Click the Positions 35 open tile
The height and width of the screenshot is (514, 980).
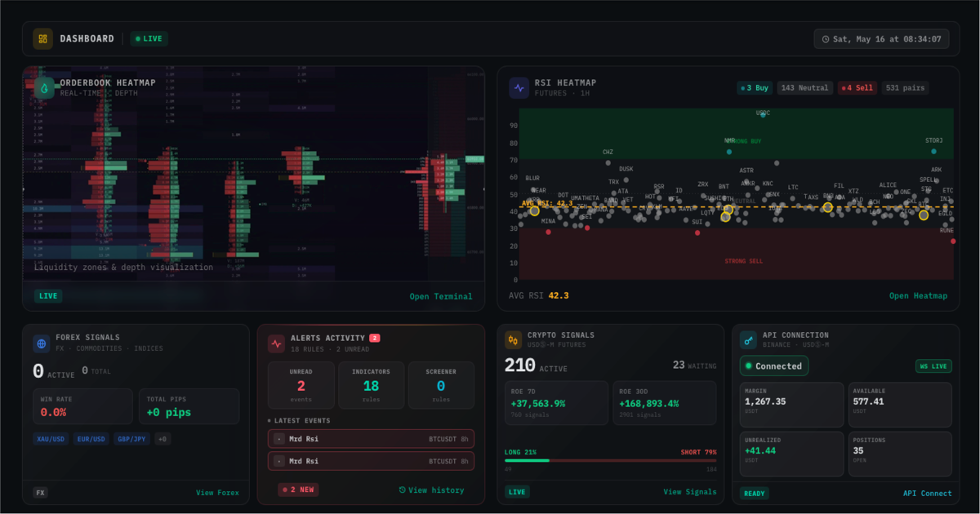tap(900, 454)
